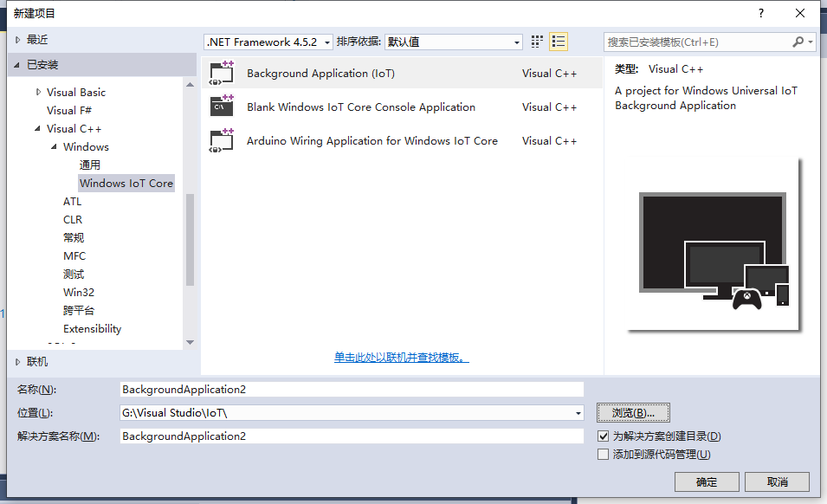827x504 pixels.
Task: Click the Blank Windows IoT Core Console icon
Action: pos(222,107)
